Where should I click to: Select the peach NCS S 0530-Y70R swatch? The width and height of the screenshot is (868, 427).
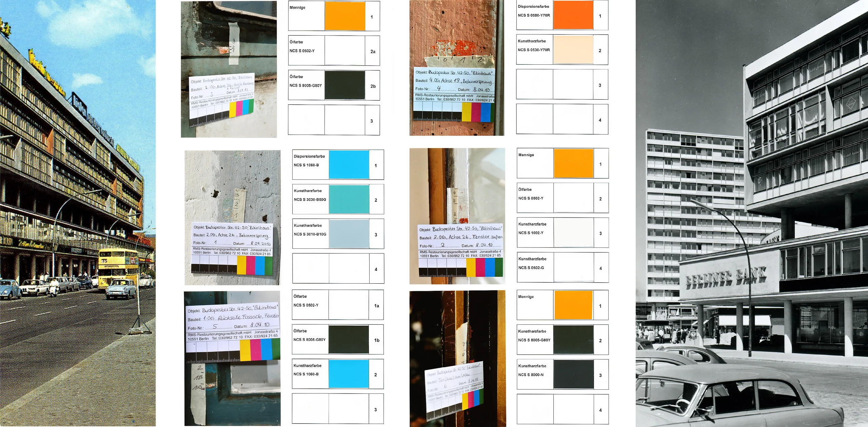click(573, 50)
